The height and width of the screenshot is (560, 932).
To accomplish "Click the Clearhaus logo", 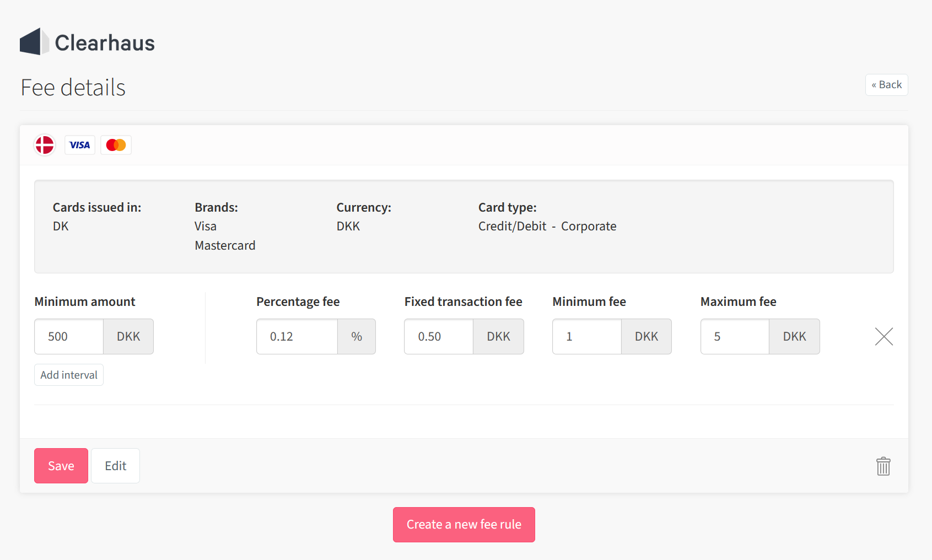I will 87,42.
